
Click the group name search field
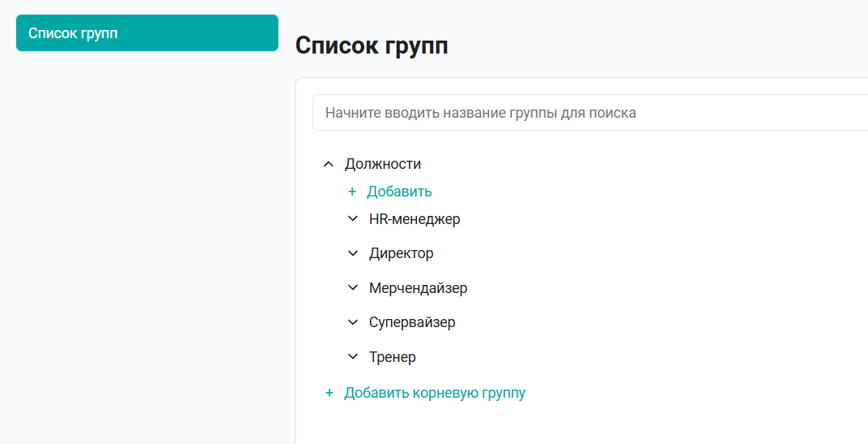click(x=590, y=112)
